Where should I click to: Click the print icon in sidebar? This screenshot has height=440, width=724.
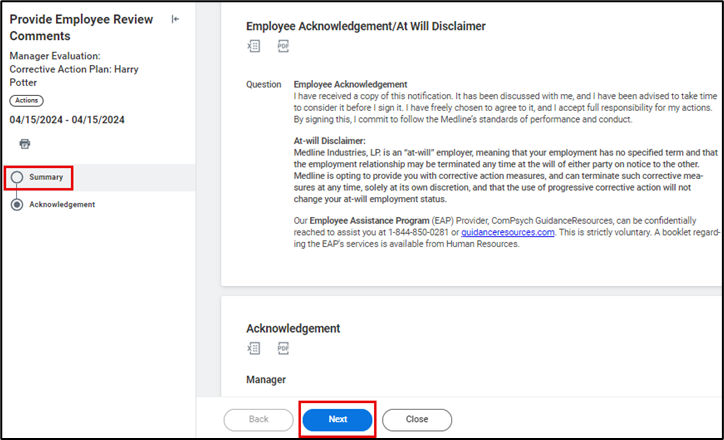(x=25, y=144)
